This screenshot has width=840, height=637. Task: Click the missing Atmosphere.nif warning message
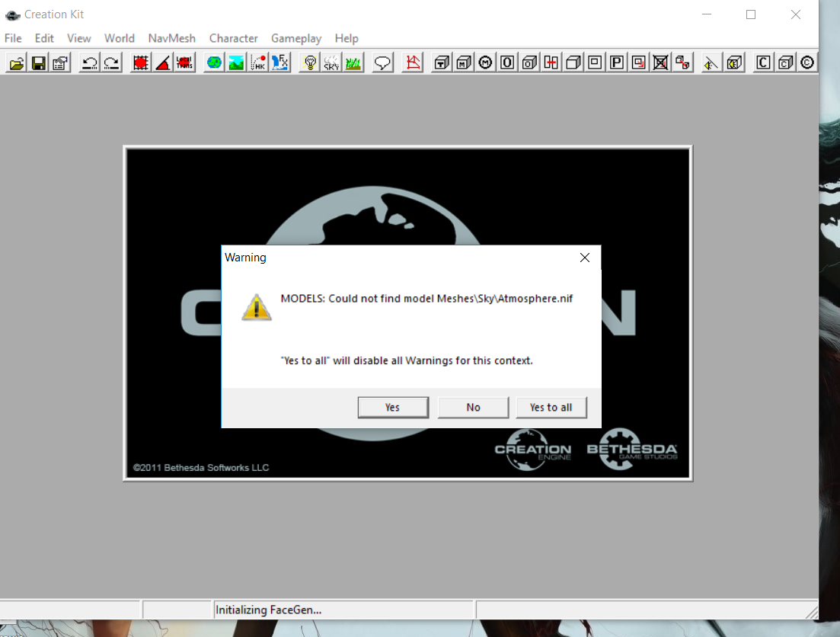[x=426, y=299]
